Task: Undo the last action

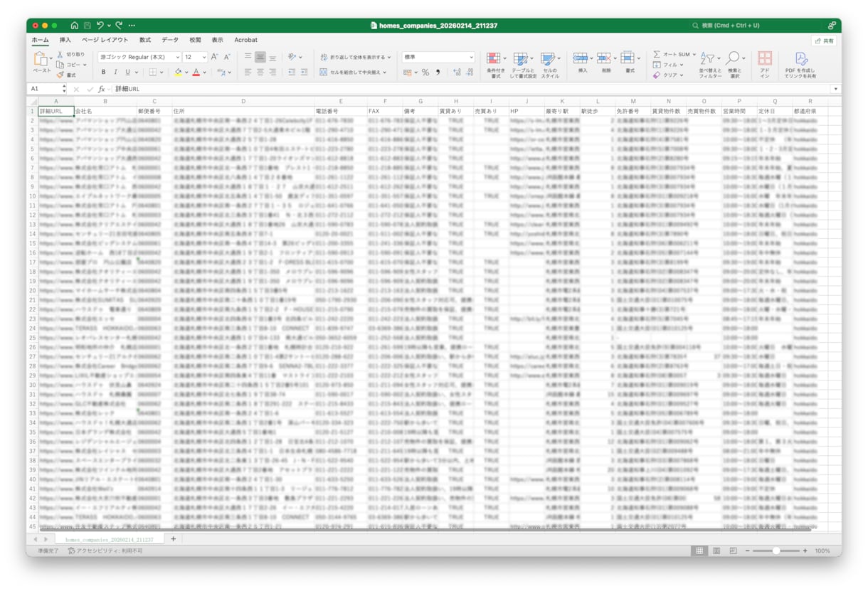Action: point(100,26)
